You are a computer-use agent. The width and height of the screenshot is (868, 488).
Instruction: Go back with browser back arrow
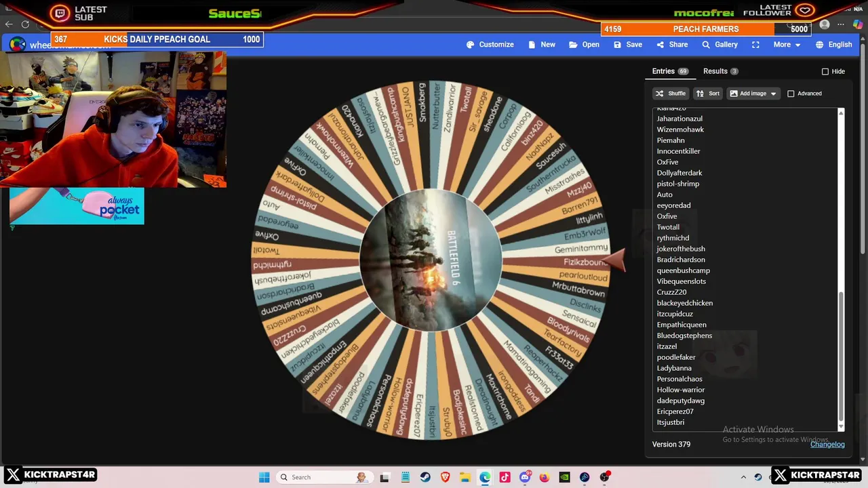pyautogui.click(x=9, y=24)
